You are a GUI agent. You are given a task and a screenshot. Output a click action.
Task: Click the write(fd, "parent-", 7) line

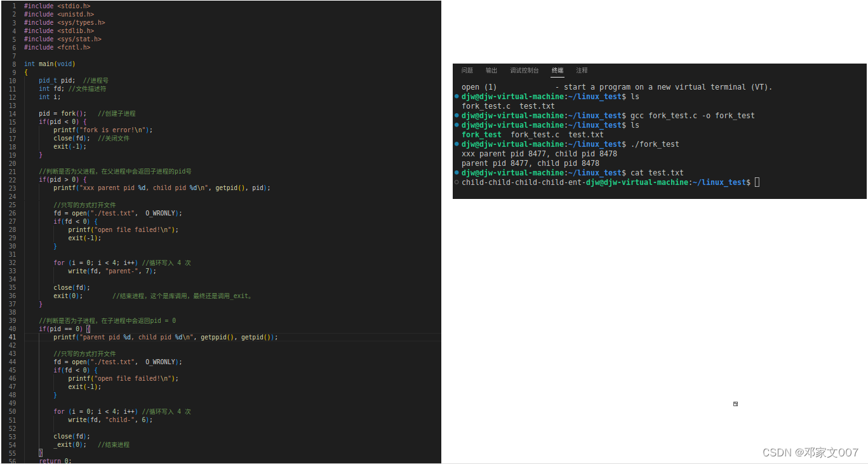coord(112,271)
